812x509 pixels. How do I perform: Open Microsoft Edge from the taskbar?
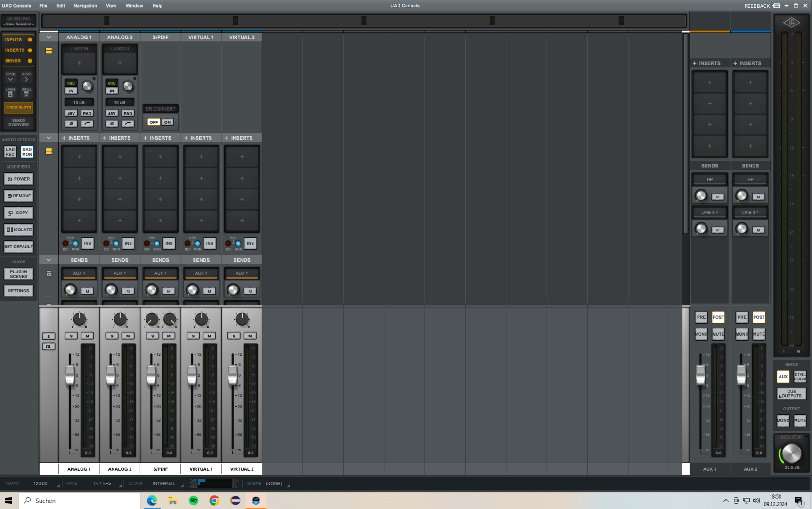[x=152, y=501]
